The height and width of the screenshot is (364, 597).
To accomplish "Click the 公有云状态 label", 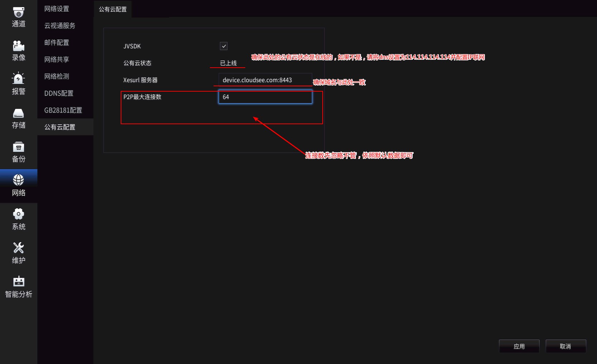I will click(x=137, y=63).
